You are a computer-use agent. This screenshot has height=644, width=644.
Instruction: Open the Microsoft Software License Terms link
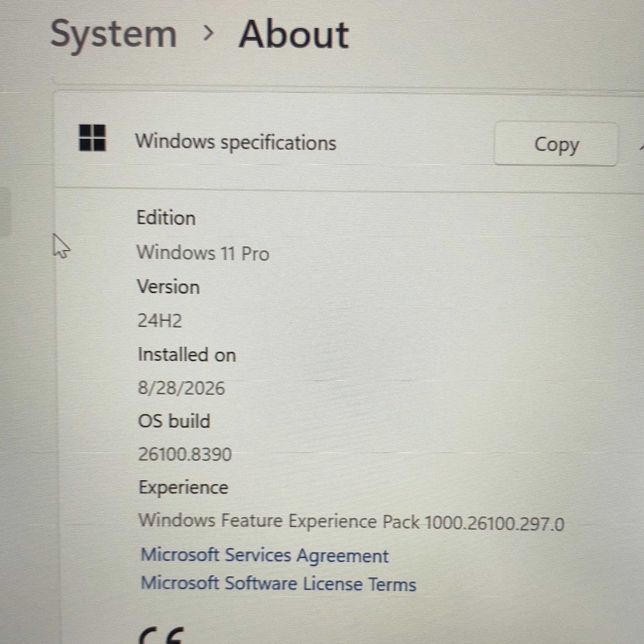click(278, 584)
